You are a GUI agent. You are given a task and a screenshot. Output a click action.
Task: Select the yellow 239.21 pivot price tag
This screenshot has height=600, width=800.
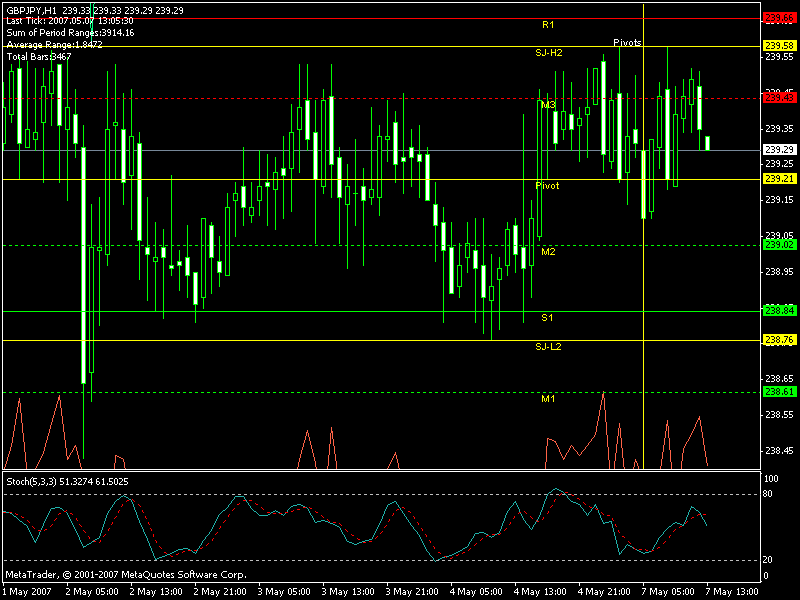[779, 178]
